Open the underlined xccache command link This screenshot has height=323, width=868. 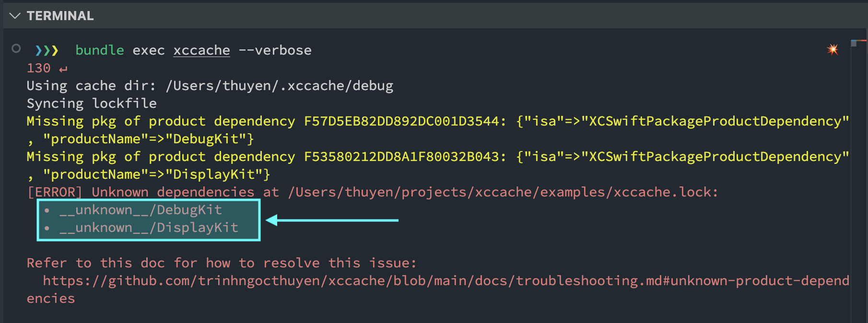tap(201, 50)
